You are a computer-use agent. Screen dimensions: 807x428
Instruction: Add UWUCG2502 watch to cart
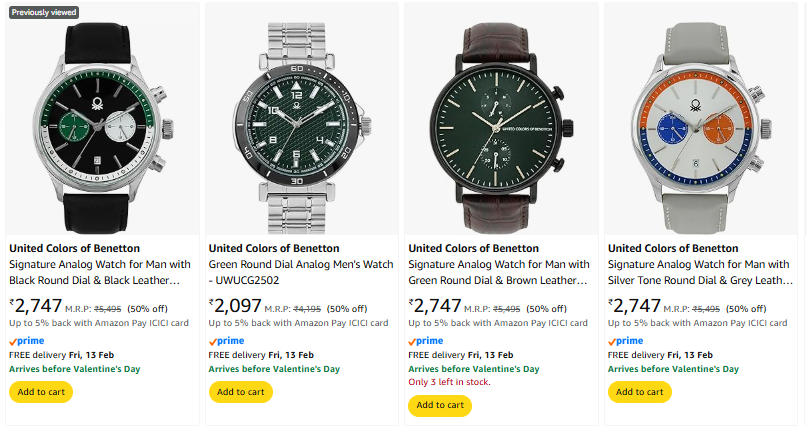[x=241, y=392]
